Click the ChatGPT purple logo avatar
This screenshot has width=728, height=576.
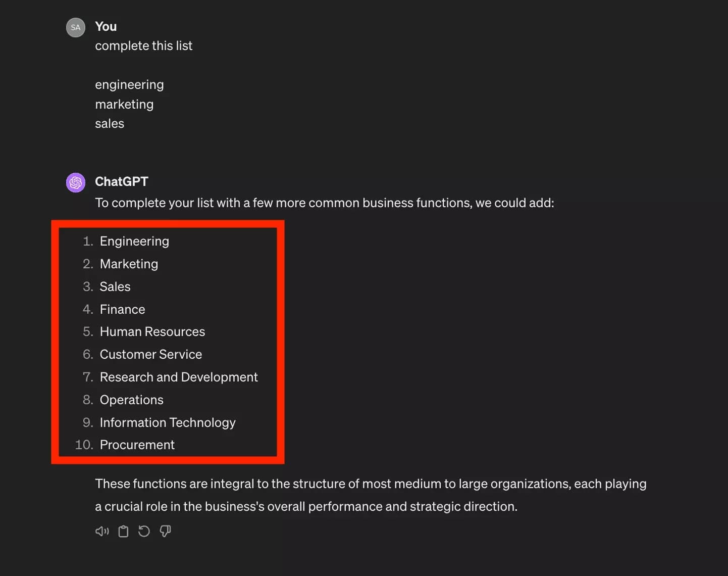[x=75, y=182]
